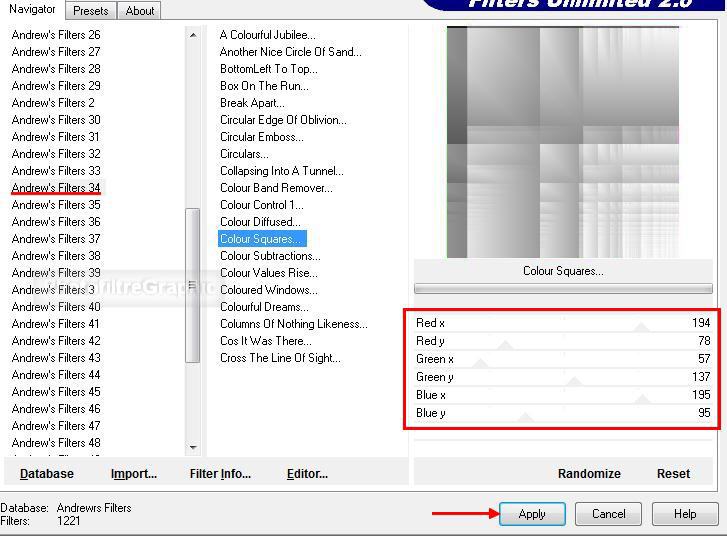Image resolution: width=727 pixels, height=536 pixels.
Task: Select Circular Emboss filter
Action: [261, 137]
